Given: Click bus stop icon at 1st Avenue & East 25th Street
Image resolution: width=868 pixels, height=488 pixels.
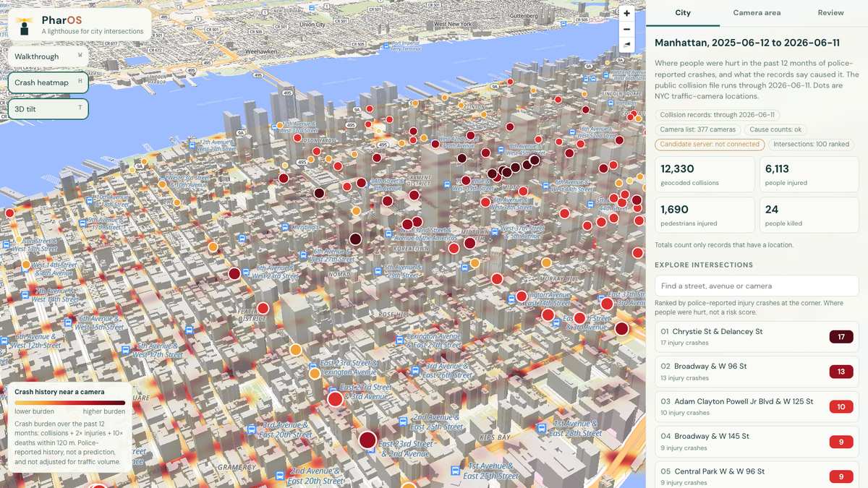Looking at the screenshot, I should tap(455, 470).
